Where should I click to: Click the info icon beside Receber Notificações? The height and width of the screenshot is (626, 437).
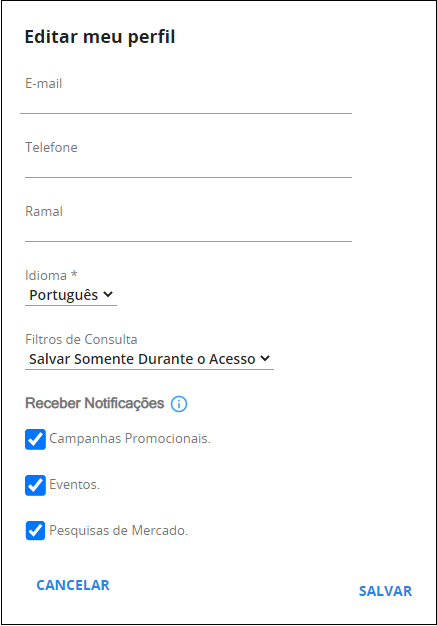pyautogui.click(x=179, y=404)
